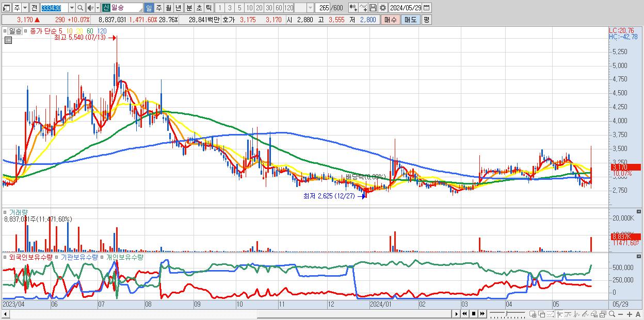Select the 주 weekly period button
The image size is (644, 320).
pos(158,8)
